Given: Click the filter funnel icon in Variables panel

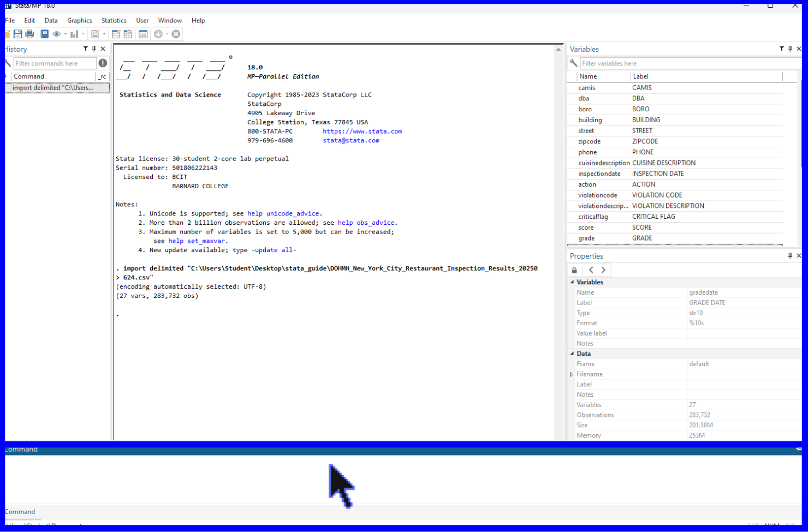Looking at the screenshot, I should (781, 49).
